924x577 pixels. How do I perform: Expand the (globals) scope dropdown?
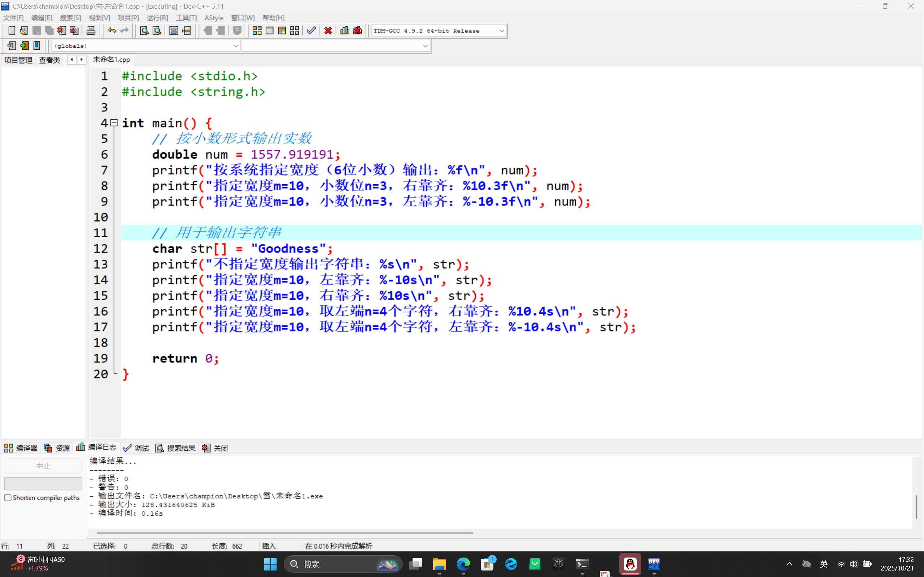236,46
